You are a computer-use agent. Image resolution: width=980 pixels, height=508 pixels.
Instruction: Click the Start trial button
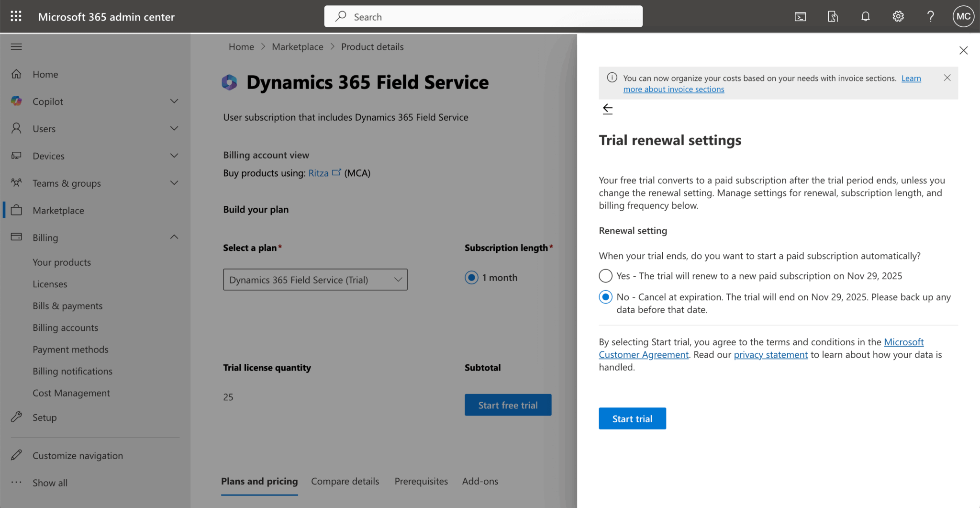632,418
